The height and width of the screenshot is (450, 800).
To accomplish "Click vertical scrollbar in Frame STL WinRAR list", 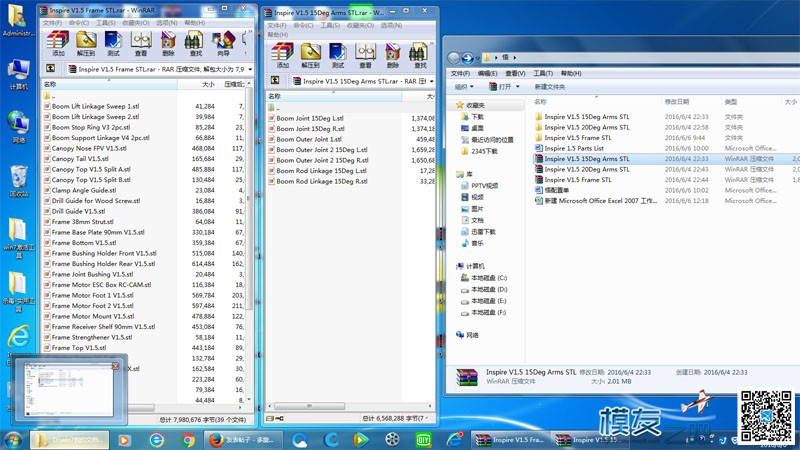I will [249, 199].
